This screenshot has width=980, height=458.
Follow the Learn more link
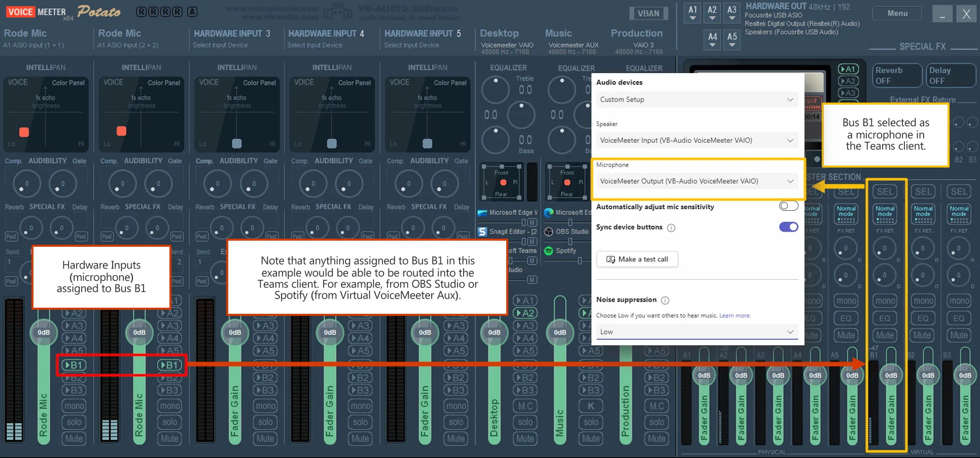click(734, 316)
